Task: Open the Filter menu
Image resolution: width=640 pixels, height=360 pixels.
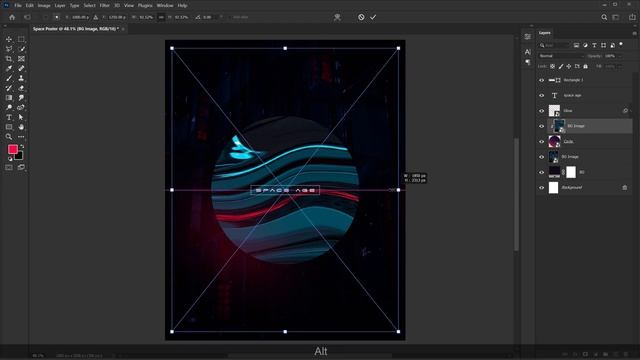Action: (x=105, y=6)
